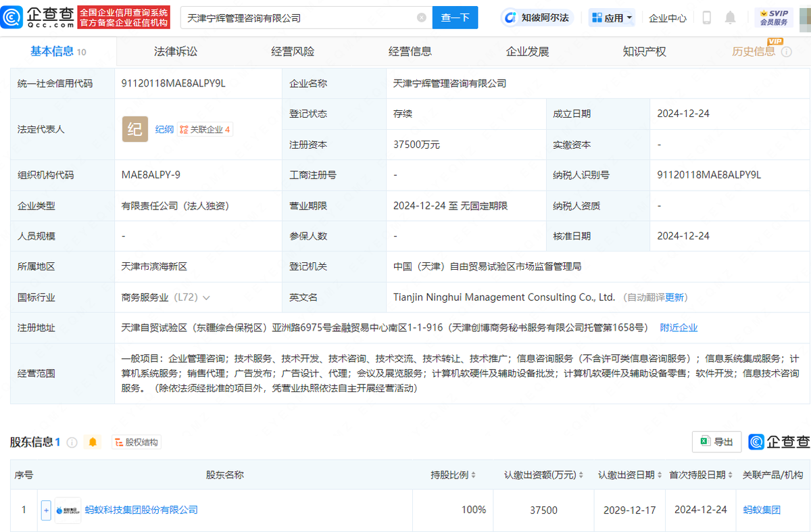
Task: Open 知彼阿尔法 service
Action: [x=537, y=17]
